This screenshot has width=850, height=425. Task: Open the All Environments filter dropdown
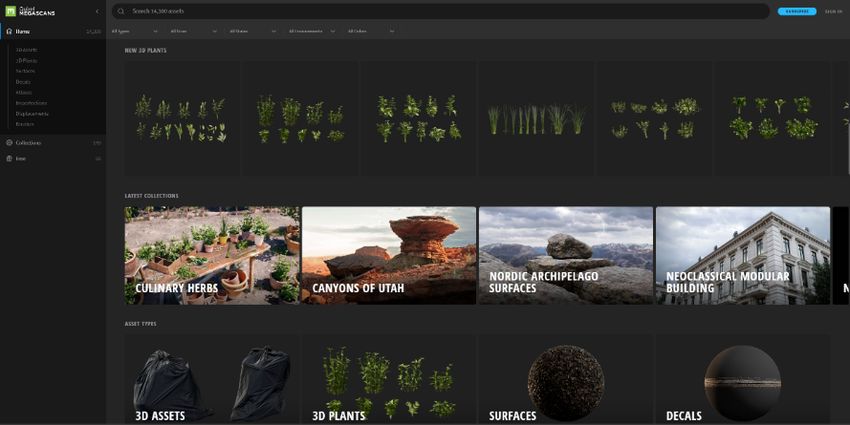click(x=312, y=31)
